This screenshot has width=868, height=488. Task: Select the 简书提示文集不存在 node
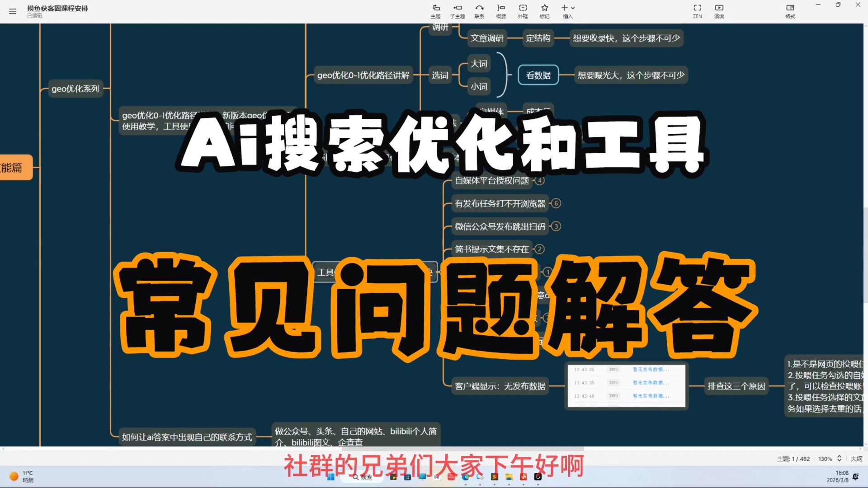pos(492,249)
